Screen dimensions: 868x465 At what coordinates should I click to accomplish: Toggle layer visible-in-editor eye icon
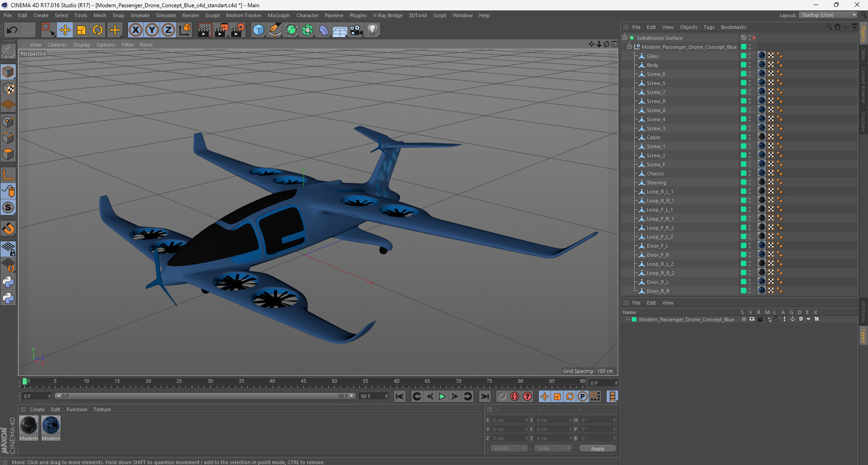(752, 319)
